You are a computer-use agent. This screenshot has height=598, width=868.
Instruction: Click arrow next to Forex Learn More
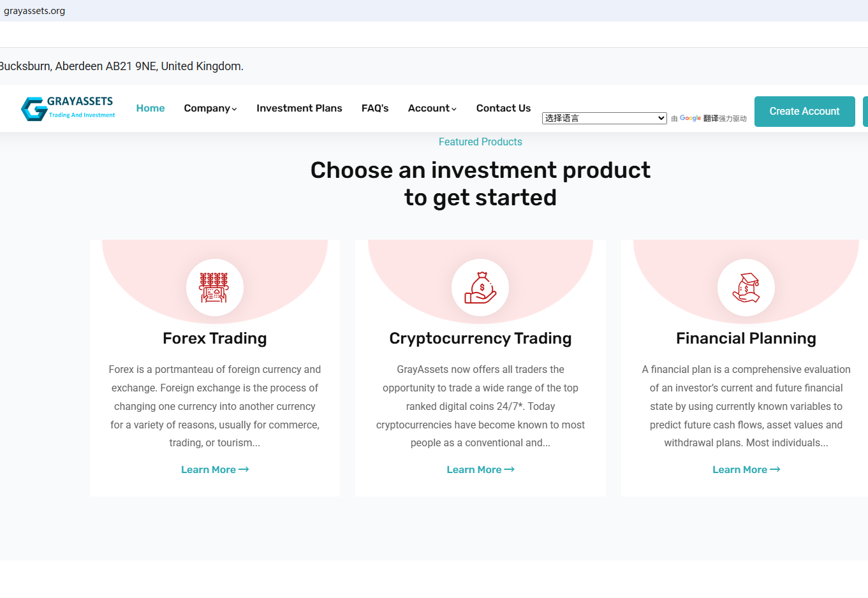tap(244, 469)
